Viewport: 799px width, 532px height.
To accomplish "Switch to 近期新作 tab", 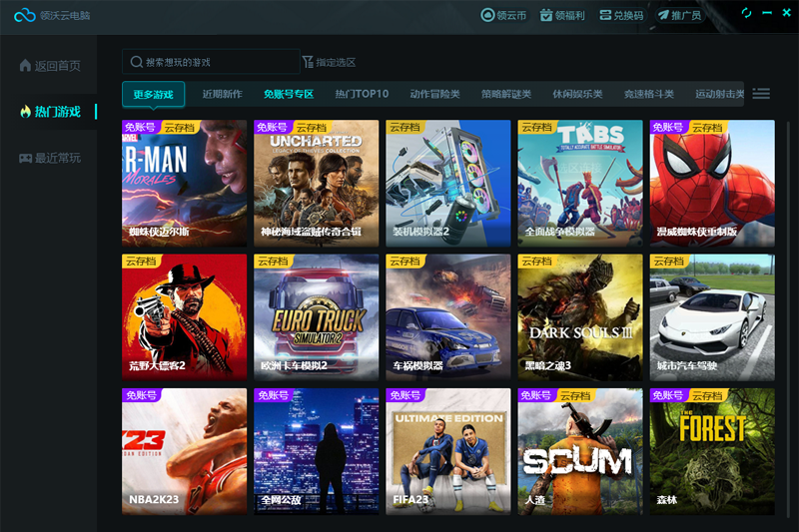I will 222,95.
